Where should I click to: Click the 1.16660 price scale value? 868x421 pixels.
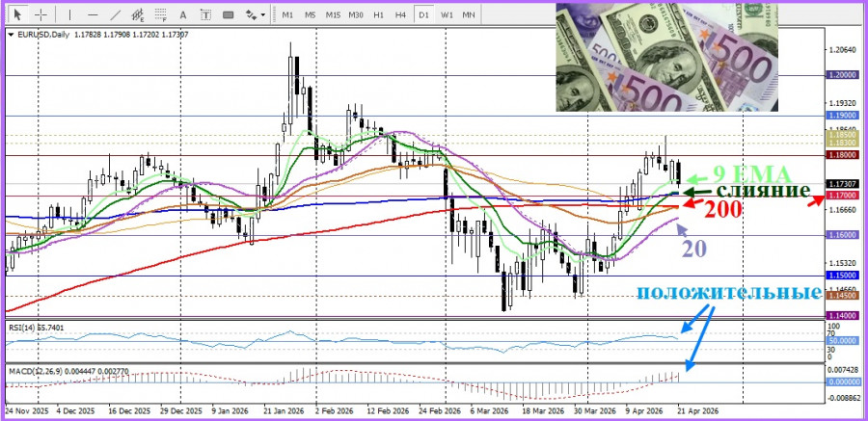(x=843, y=210)
